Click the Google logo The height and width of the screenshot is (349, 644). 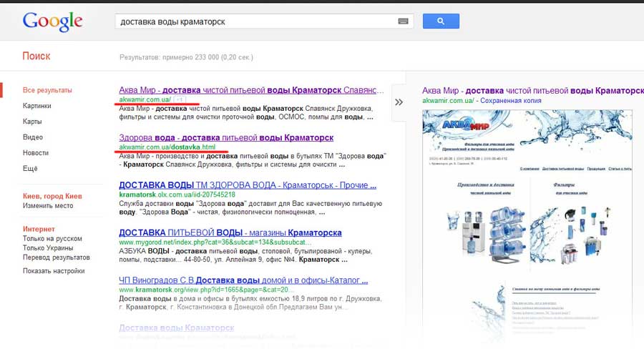tap(52, 21)
